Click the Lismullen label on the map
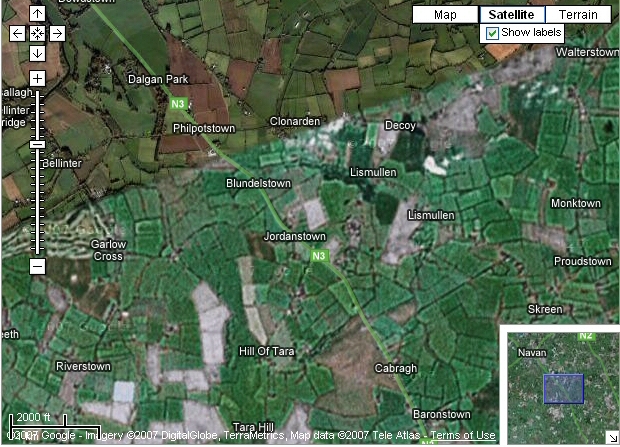 tap(373, 172)
